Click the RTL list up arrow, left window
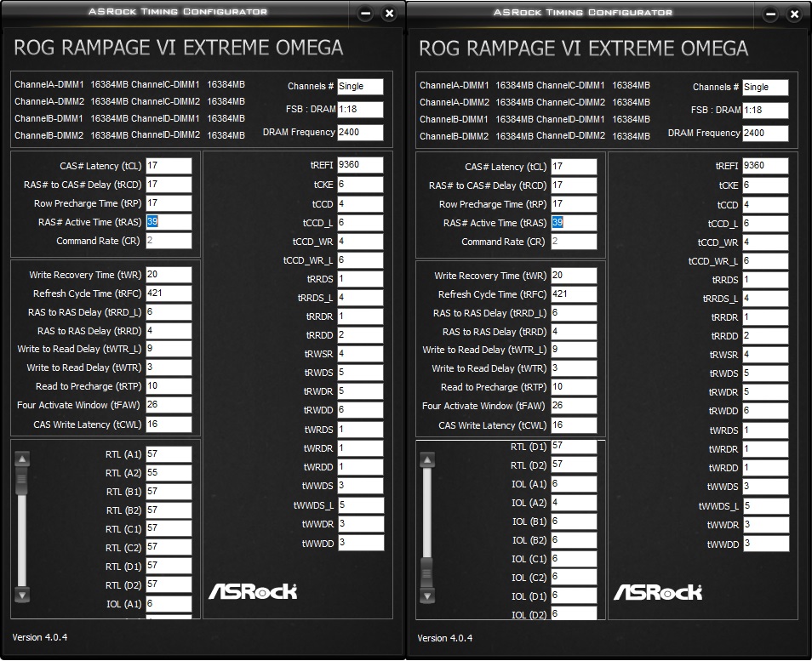The image size is (812, 661). coord(22,459)
